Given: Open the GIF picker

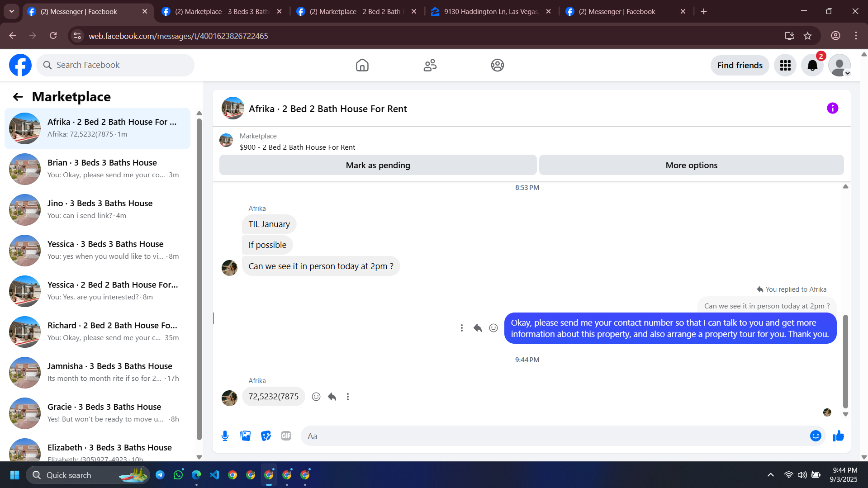Looking at the screenshot, I should click(286, 436).
